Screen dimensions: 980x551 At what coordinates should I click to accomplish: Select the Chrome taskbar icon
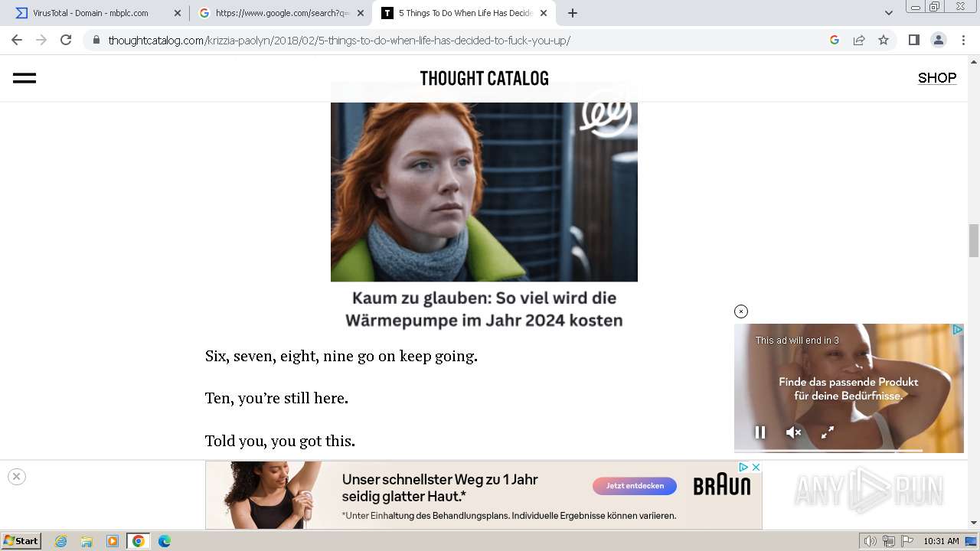pos(139,541)
